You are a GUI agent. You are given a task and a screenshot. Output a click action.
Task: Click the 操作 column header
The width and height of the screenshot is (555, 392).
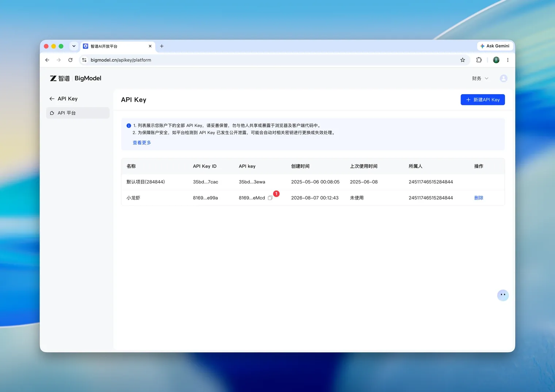(479, 166)
